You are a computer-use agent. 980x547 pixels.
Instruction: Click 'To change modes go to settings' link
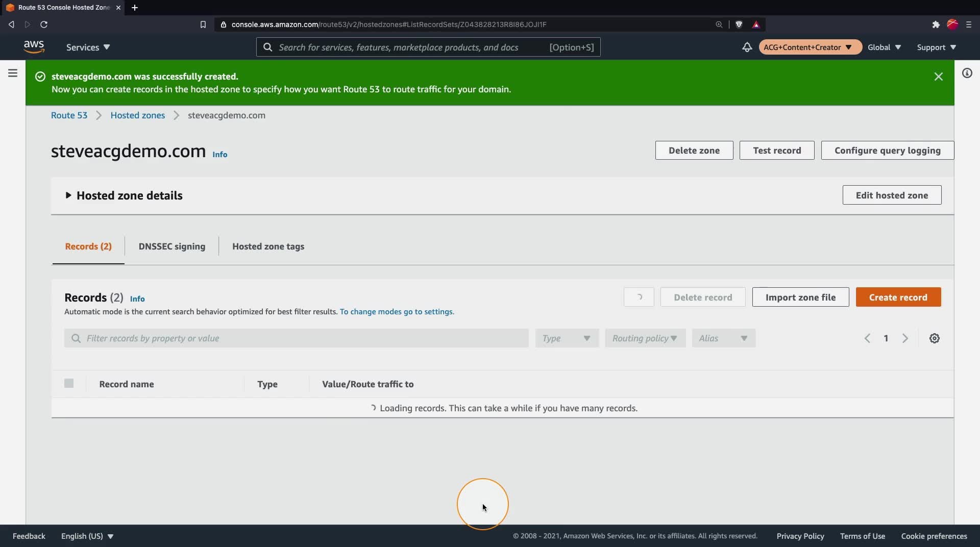coord(397,312)
